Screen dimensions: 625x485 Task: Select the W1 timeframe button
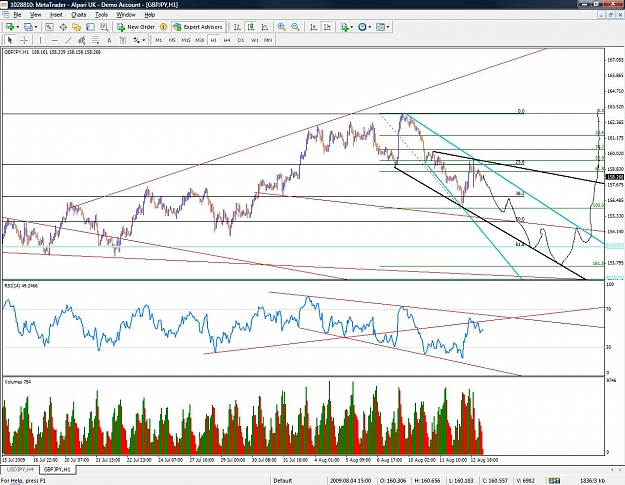click(x=254, y=40)
